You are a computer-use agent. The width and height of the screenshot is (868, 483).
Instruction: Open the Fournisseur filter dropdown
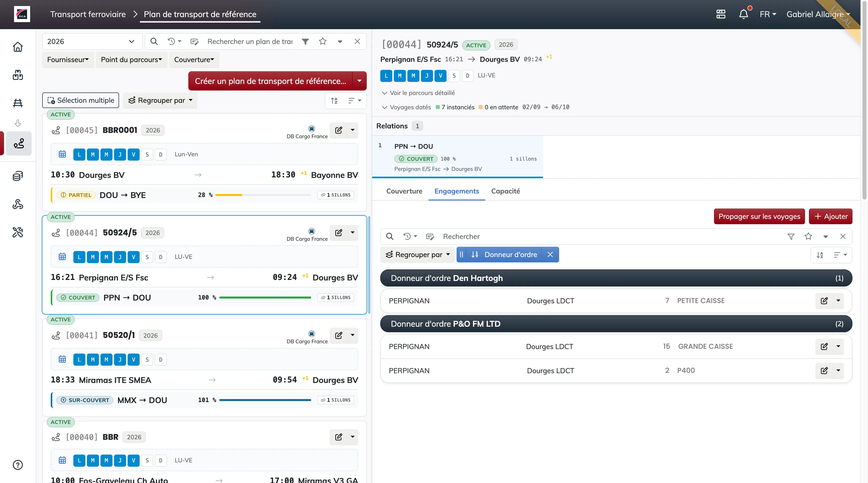click(x=68, y=60)
